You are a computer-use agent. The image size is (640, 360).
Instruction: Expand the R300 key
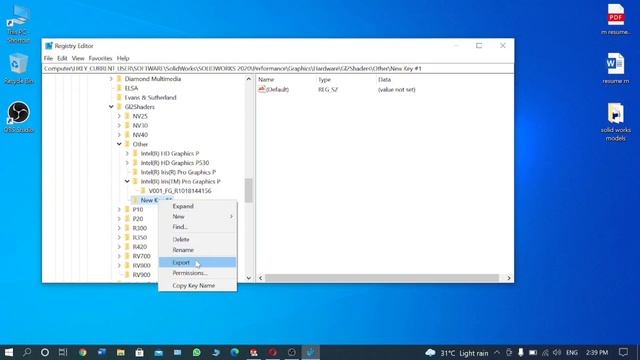pos(119,228)
